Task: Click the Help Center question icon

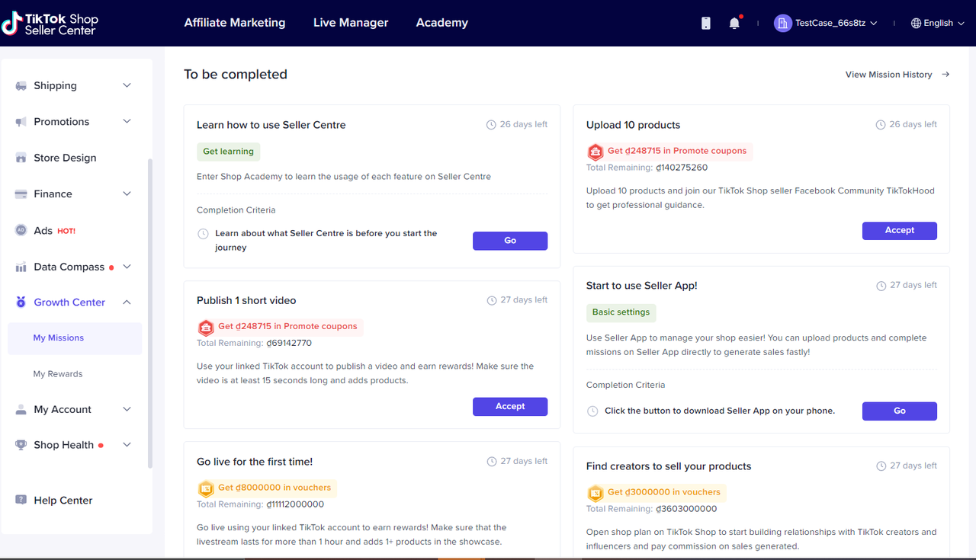Action: click(21, 500)
